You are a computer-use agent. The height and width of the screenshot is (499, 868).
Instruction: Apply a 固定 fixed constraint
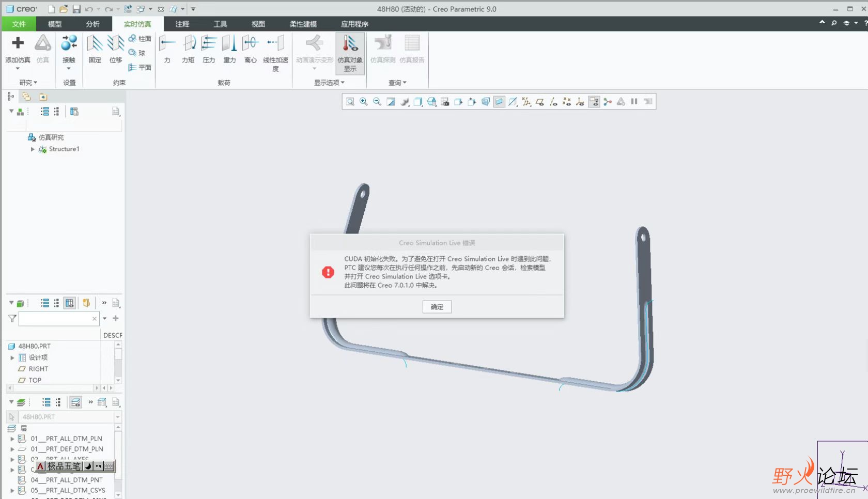tap(95, 49)
